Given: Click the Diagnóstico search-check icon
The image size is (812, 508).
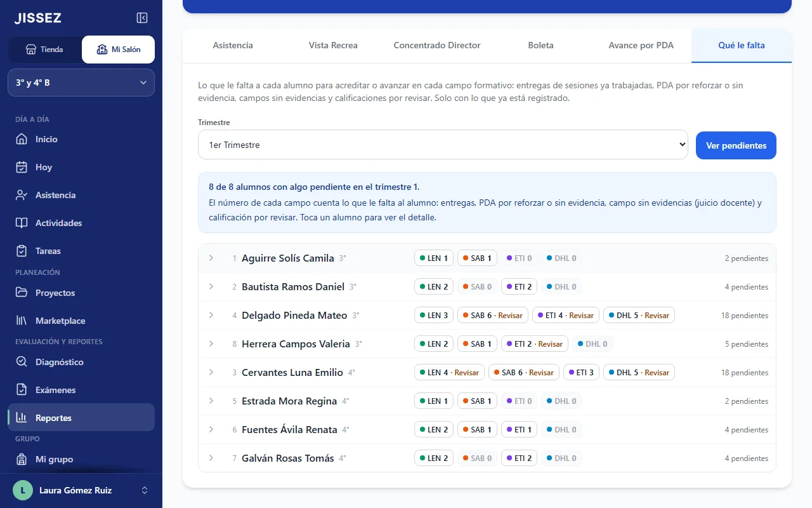Looking at the screenshot, I should pyautogui.click(x=22, y=362).
